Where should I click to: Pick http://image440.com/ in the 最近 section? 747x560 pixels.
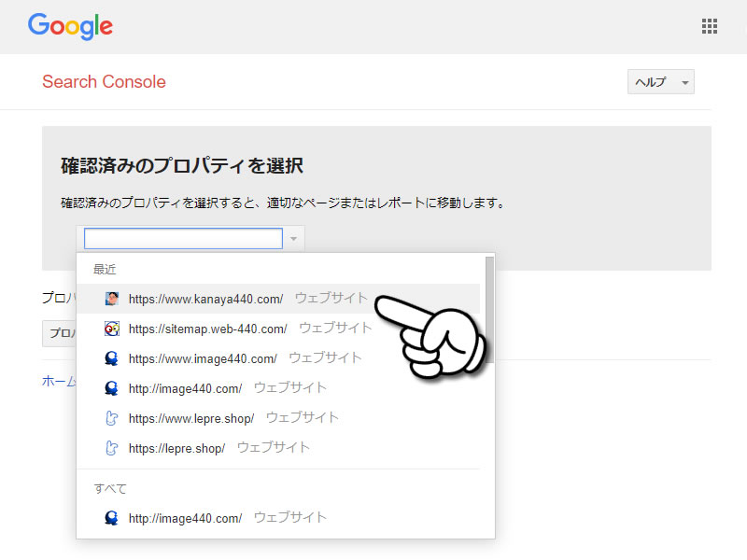coord(278,388)
